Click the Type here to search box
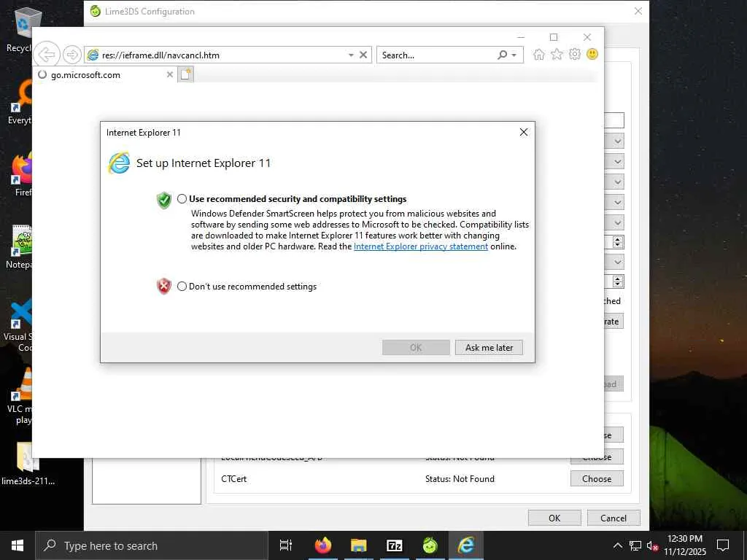747x560 pixels. 152,545
